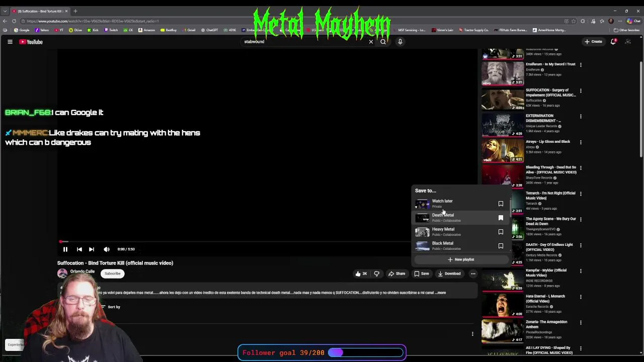The height and width of the screenshot is (362, 644).
Task: Click the Save button under the video
Action: click(x=422, y=274)
